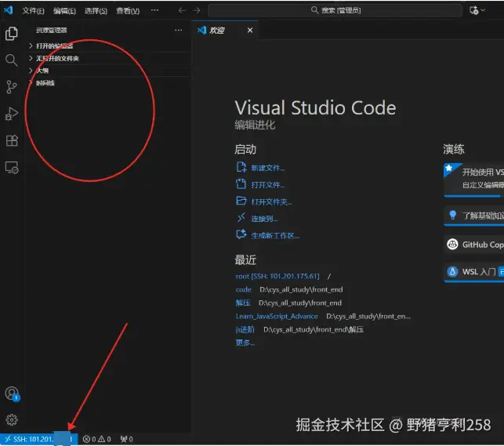Open recent folder '解压'
Viewport: 504px width, 446px height.
(x=243, y=303)
